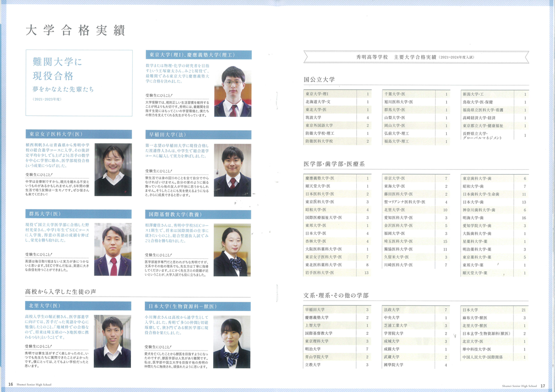The width and height of the screenshot is (555, 392).
Task: Open the student photo under 北里大学(医) heading
Action: coord(112,341)
